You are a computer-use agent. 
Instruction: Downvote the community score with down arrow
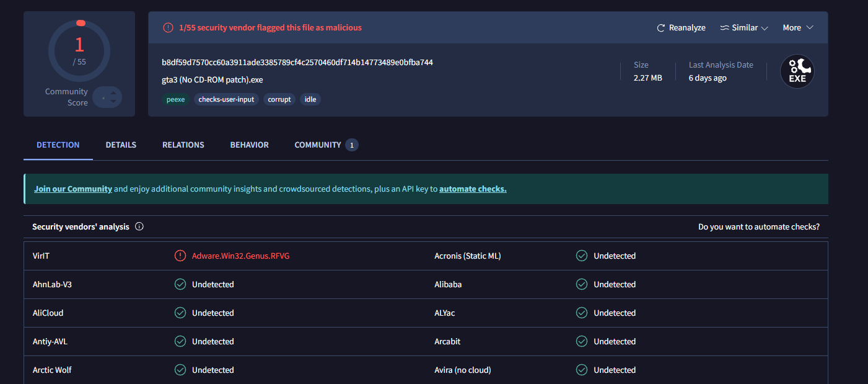pos(113,101)
